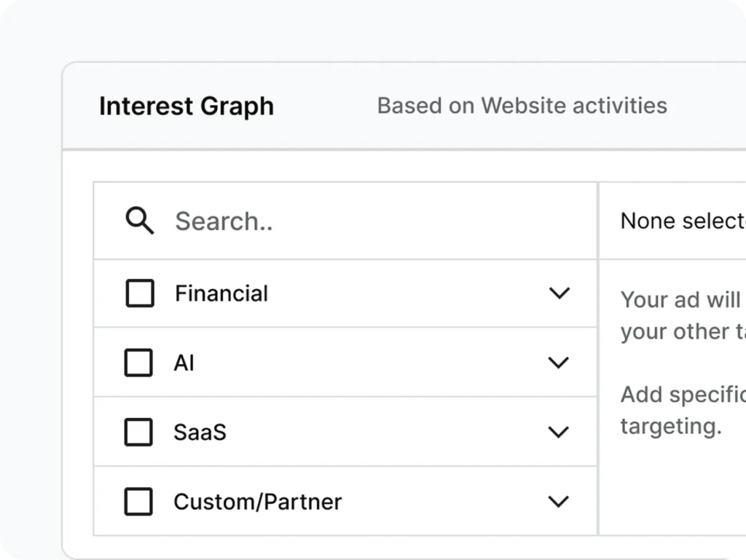Click the AI category label
The height and width of the screenshot is (560, 746).
[184, 363]
